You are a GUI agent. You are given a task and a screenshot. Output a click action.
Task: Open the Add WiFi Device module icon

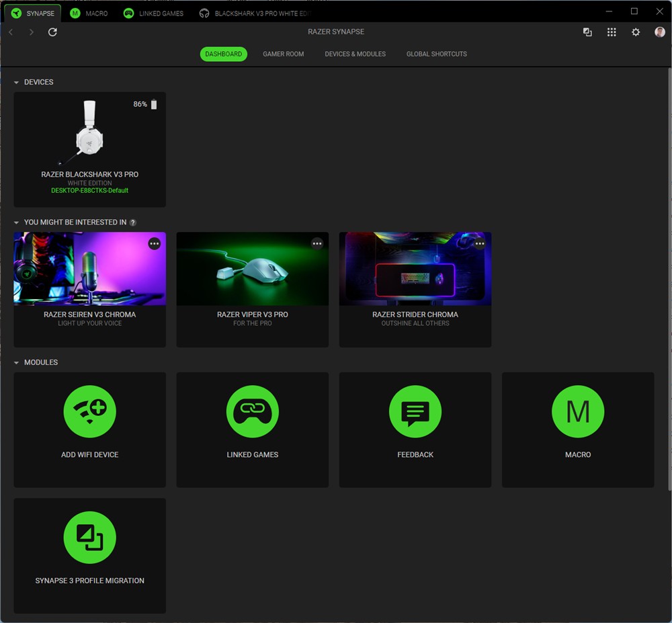click(89, 411)
